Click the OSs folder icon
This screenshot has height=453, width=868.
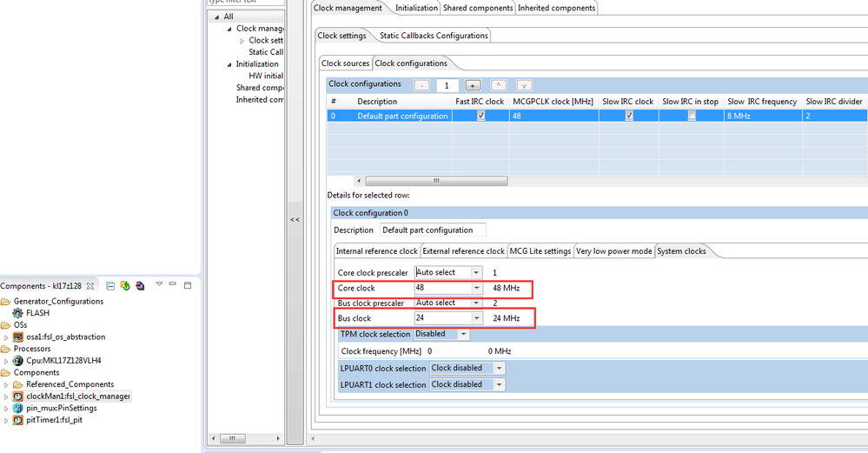click(x=5, y=325)
